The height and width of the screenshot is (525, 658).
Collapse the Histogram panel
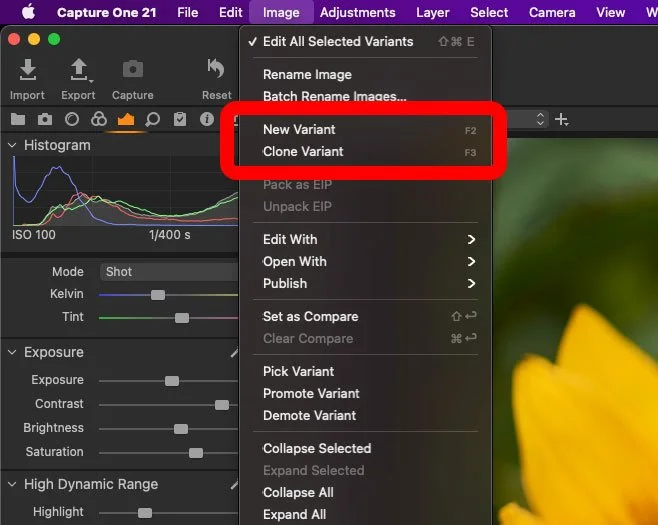(12, 145)
